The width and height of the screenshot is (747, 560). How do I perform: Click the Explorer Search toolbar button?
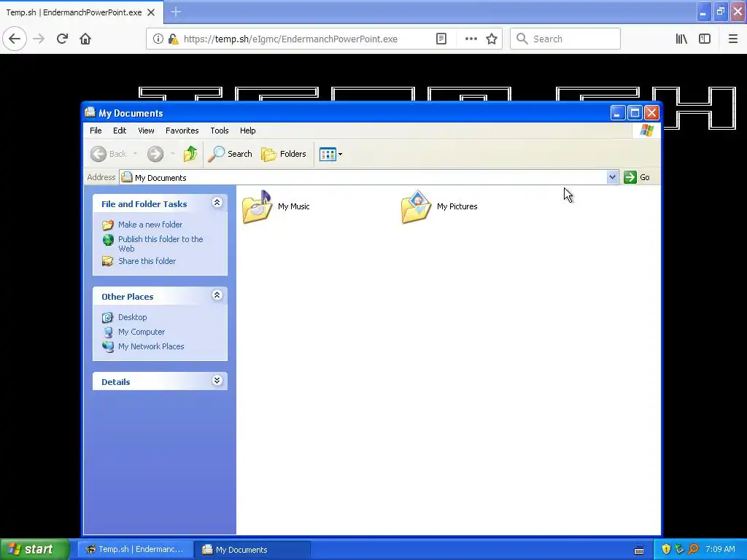coord(230,154)
